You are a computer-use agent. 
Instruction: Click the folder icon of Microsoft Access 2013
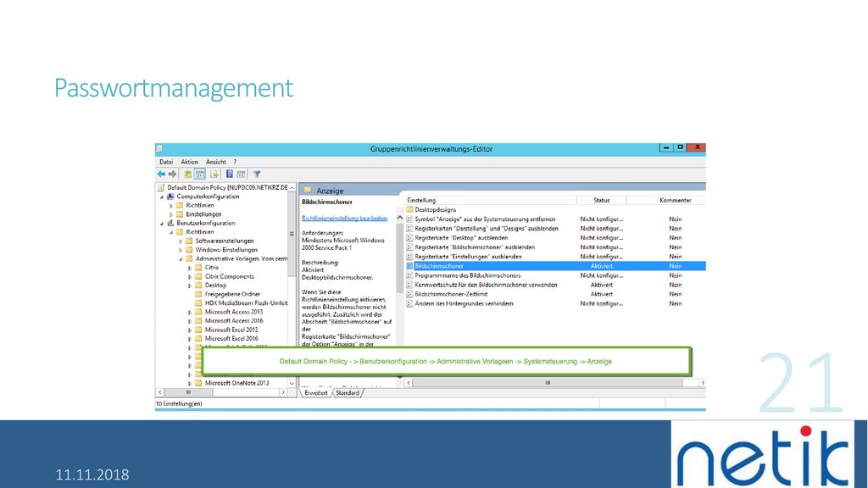(198, 312)
